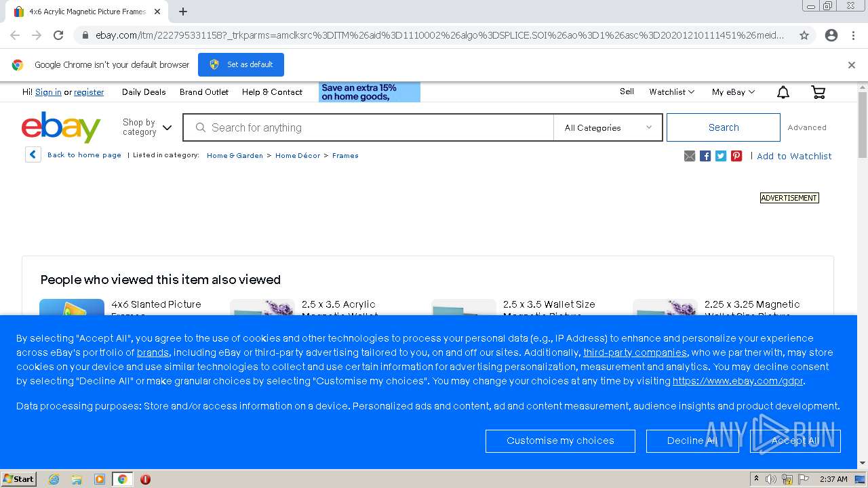Open Chrome profile icon
This screenshot has width=868, height=488.
[831, 35]
